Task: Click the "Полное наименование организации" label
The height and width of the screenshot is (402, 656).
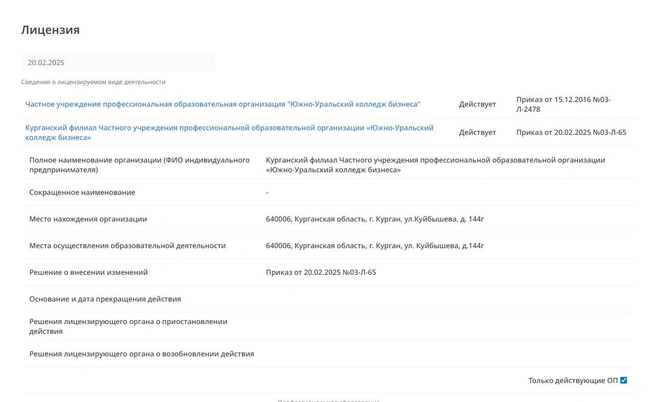Action: [139, 165]
